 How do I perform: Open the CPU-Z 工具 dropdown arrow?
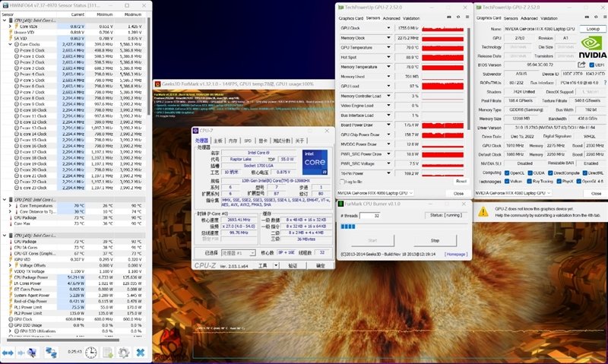(276, 265)
